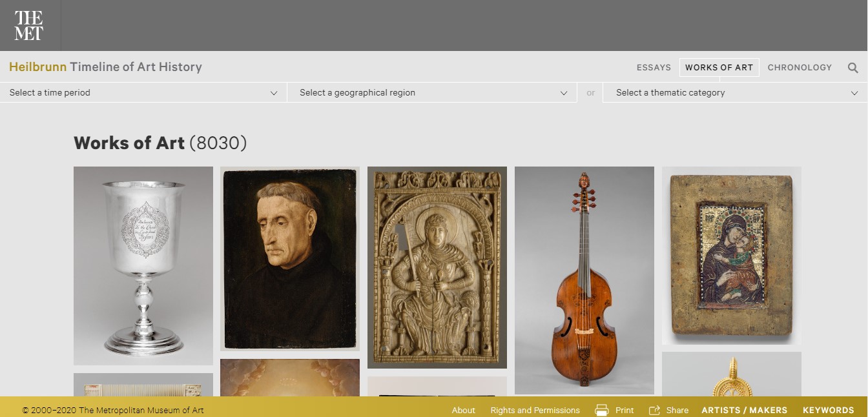The image size is (868, 417).
Task: Click the share arrow icon in footer
Action: click(654, 410)
